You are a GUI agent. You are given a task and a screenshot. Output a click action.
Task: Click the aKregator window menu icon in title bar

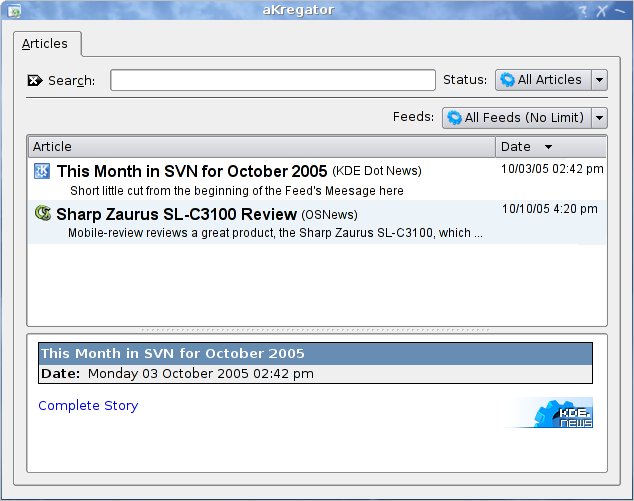point(15,11)
